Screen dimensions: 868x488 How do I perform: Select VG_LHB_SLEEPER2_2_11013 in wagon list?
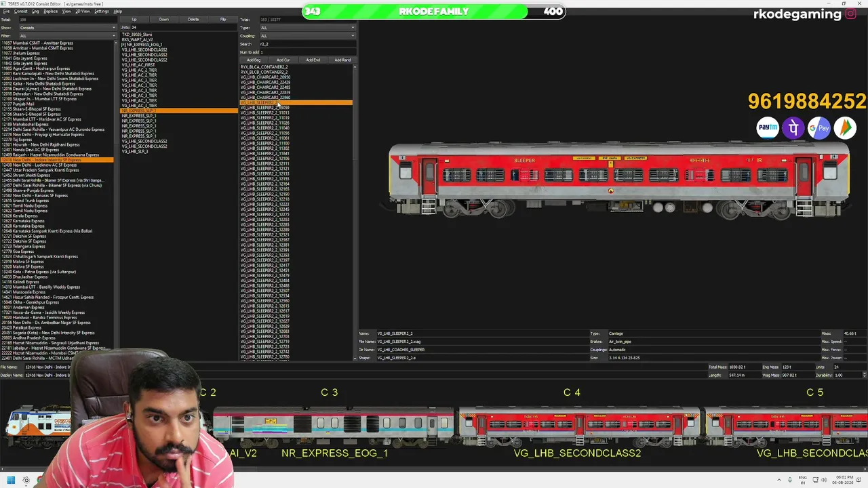[264, 113]
